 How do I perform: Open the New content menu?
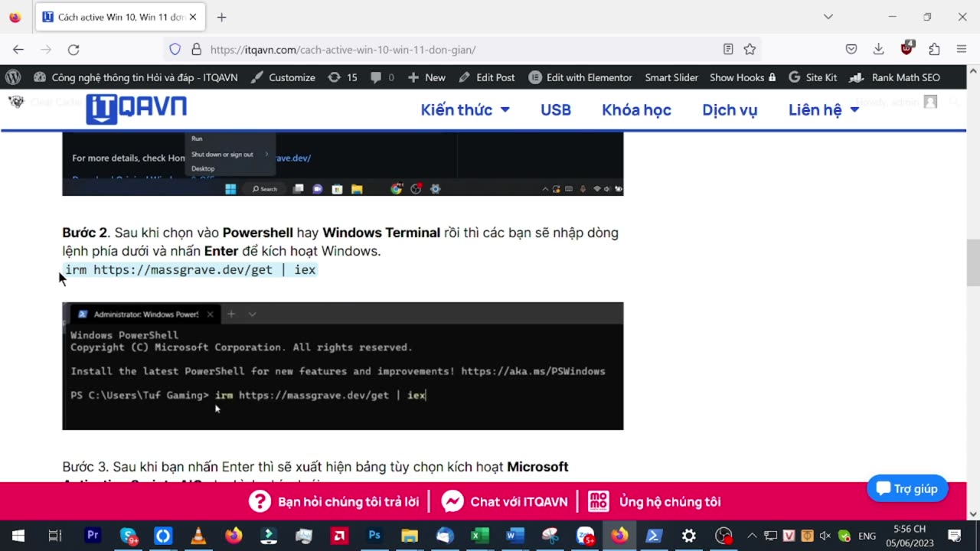pyautogui.click(x=426, y=77)
